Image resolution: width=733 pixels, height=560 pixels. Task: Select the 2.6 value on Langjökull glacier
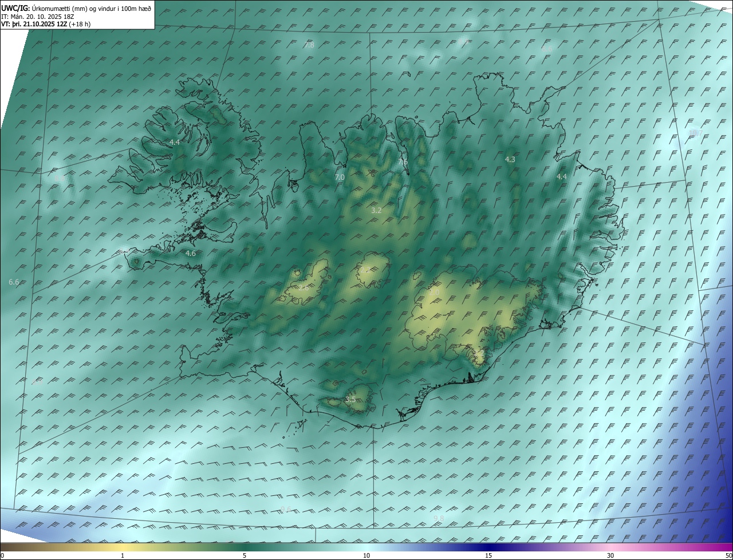[304, 288]
